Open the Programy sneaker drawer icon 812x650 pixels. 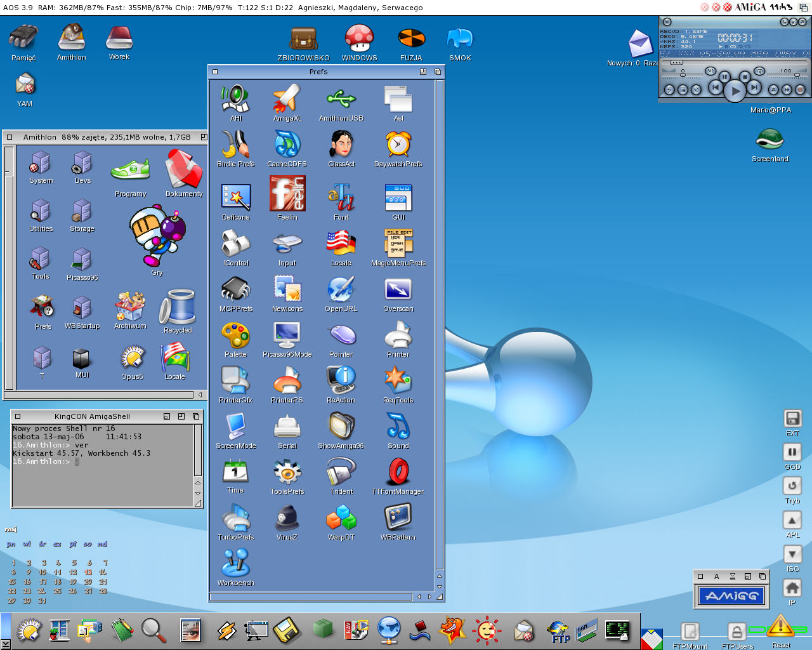tap(130, 170)
